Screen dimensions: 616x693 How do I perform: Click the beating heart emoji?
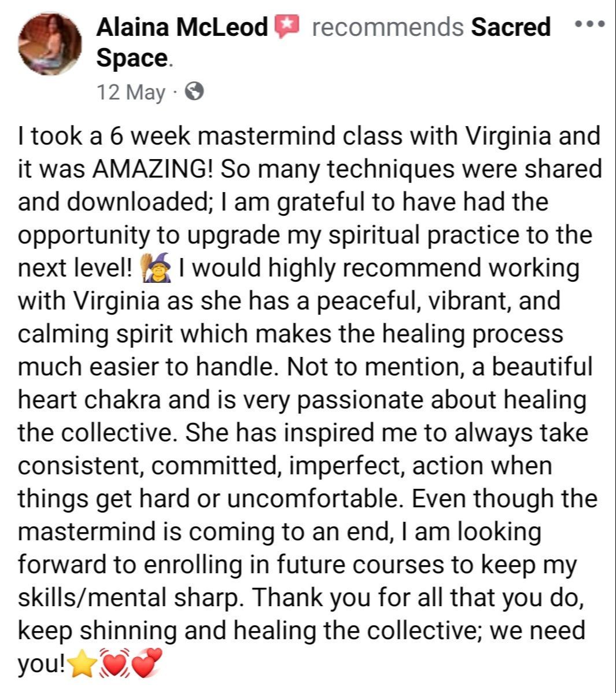pos(113,664)
